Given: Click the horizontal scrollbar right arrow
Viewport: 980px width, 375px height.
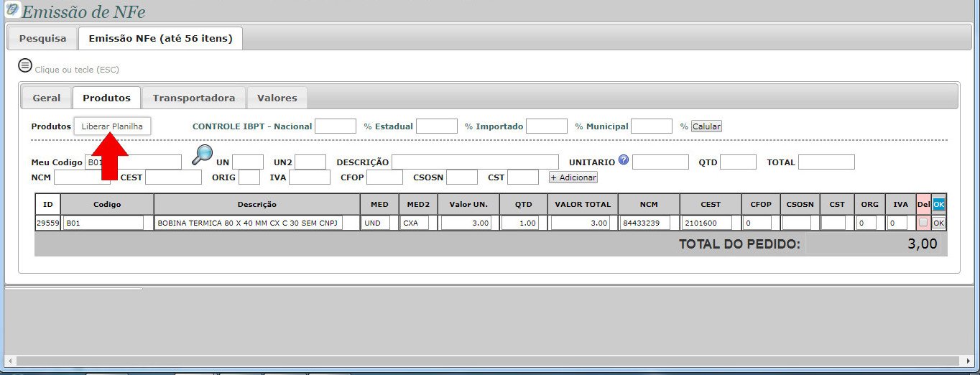Looking at the screenshot, I should (970, 361).
